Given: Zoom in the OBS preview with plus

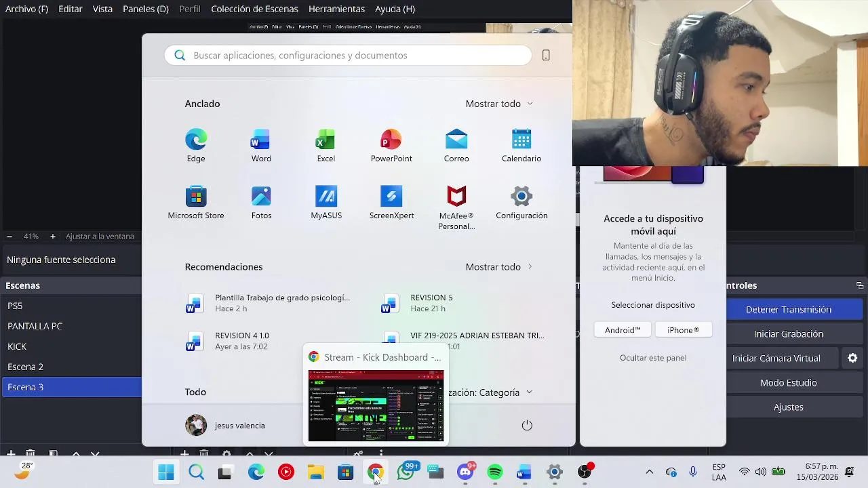Looking at the screenshot, I should (x=53, y=237).
